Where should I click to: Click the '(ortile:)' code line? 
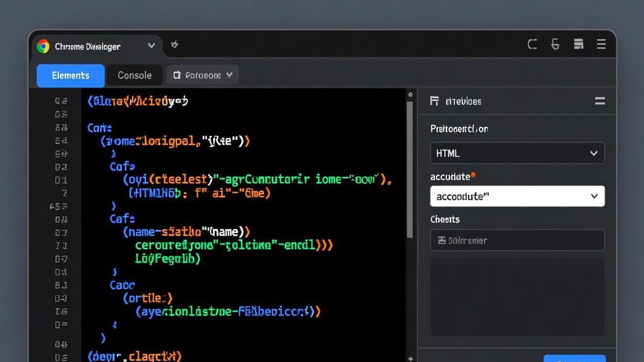point(148,298)
